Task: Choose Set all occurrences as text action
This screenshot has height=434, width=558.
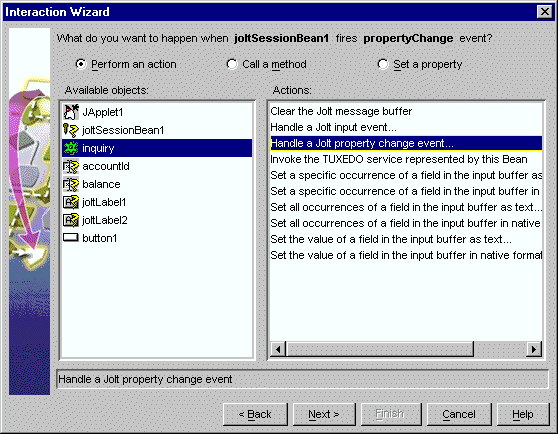Action: [406, 207]
